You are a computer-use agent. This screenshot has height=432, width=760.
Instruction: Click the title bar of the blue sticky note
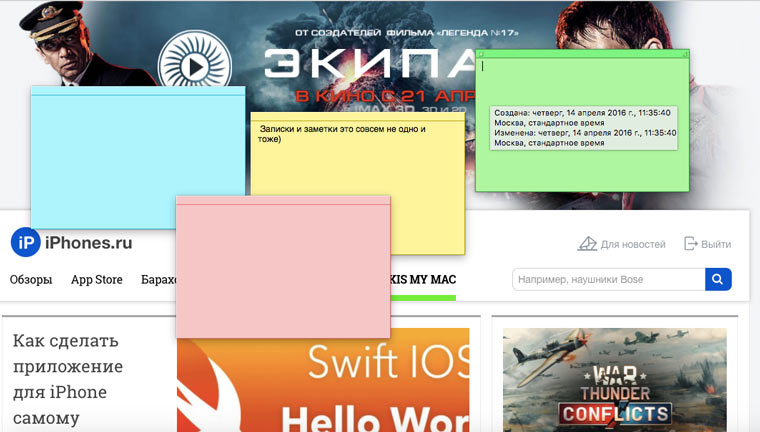click(x=138, y=91)
